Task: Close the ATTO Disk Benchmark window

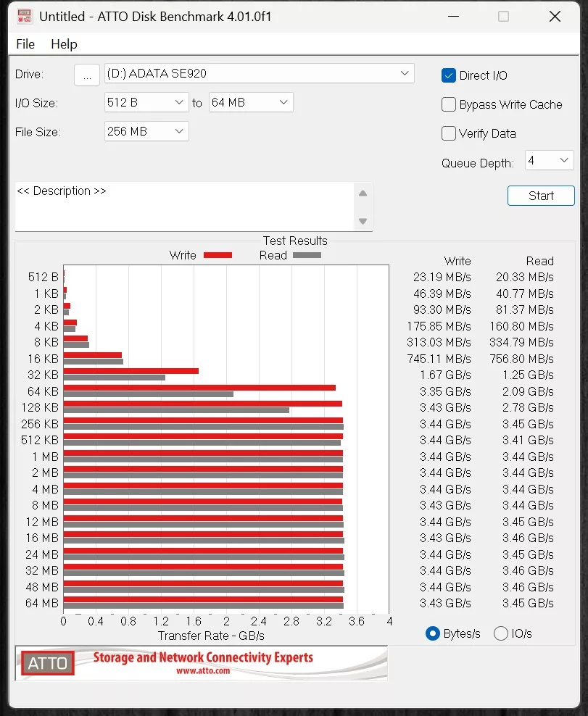Action: click(x=555, y=17)
